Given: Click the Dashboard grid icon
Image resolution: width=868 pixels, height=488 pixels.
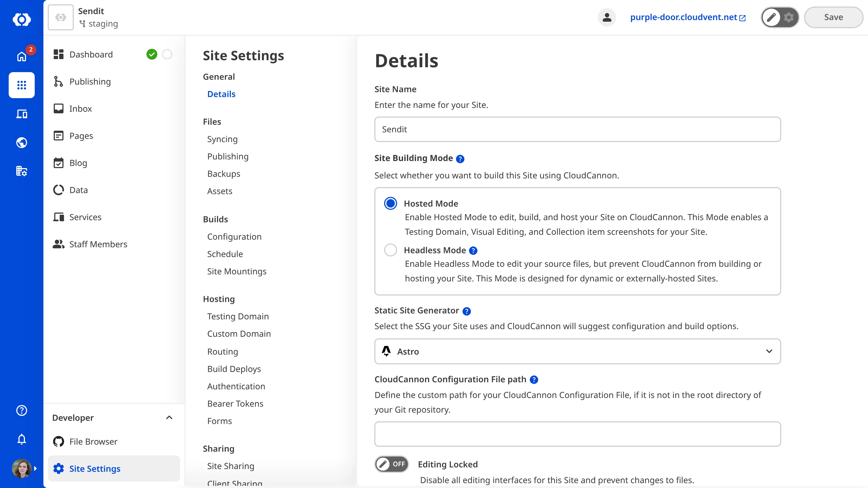Looking at the screenshot, I should click(x=59, y=54).
